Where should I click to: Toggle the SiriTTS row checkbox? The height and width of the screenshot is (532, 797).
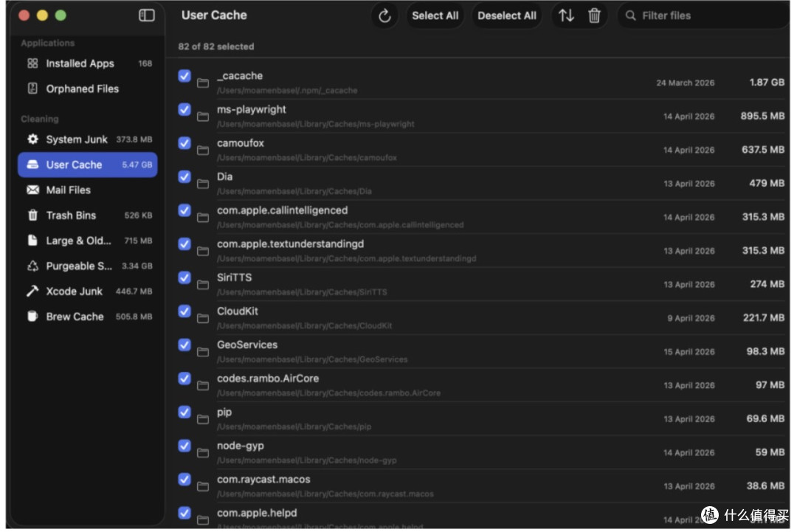184,278
